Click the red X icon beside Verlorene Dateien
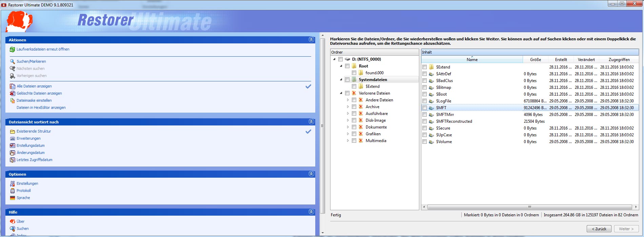The height and width of the screenshot is (237, 644). pyautogui.click(x=354, y=93)
